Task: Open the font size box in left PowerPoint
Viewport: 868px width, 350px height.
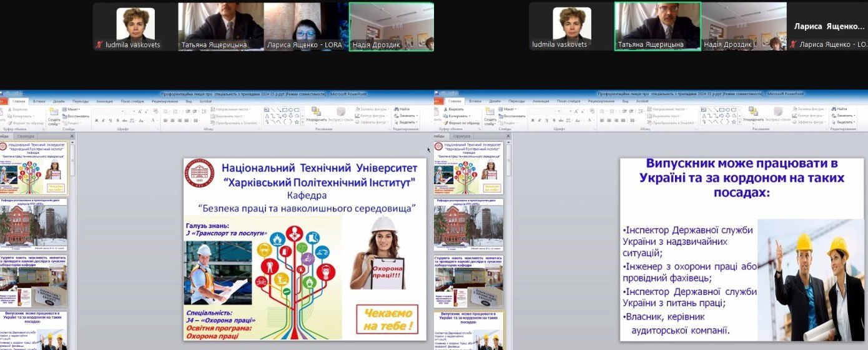Action: [x=130, y=111]
